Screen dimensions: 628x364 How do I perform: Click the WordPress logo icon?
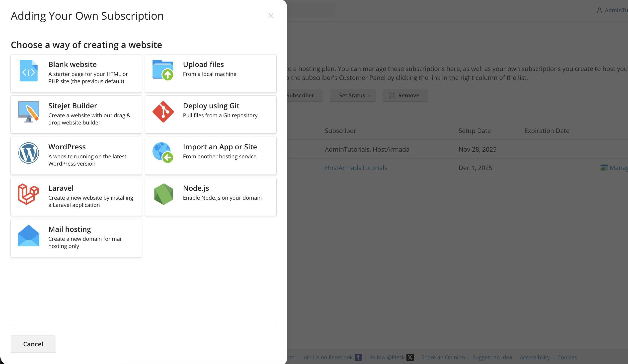[29, 153]
